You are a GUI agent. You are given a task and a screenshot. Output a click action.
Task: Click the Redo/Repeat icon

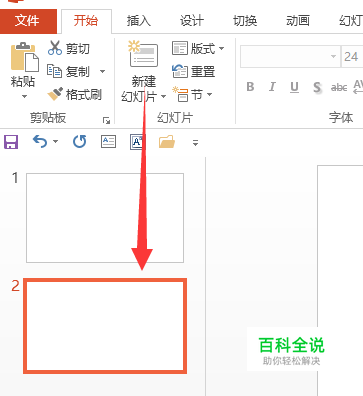coord(79,142)
